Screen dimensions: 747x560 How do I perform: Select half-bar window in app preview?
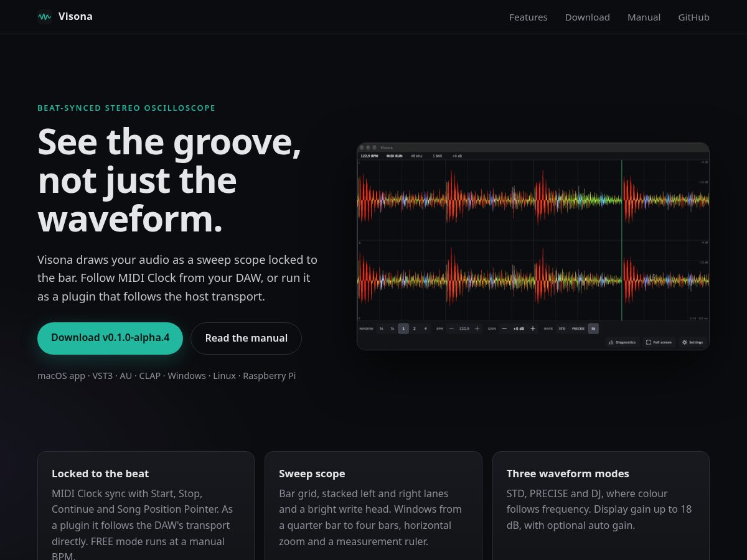click(392, 329)
